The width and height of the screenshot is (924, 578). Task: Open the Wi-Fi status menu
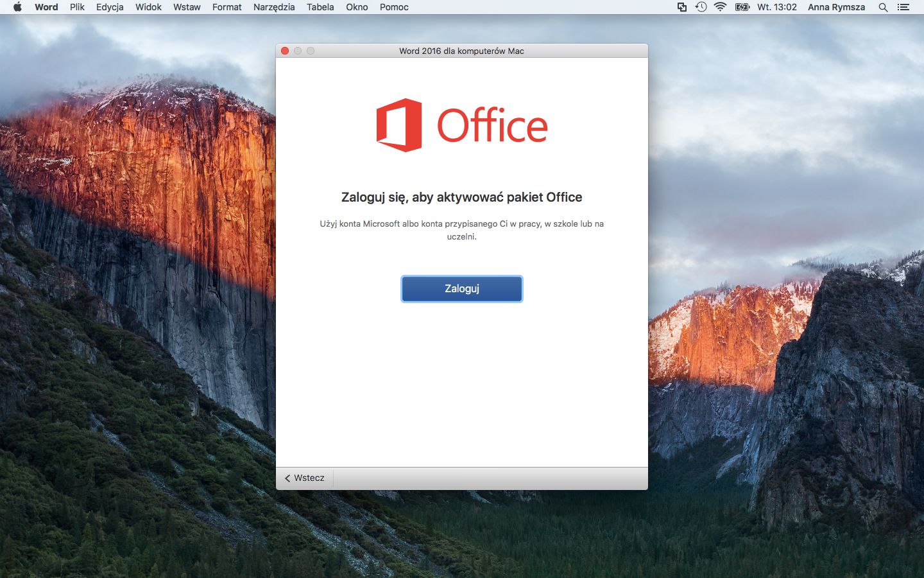[720, 7]
